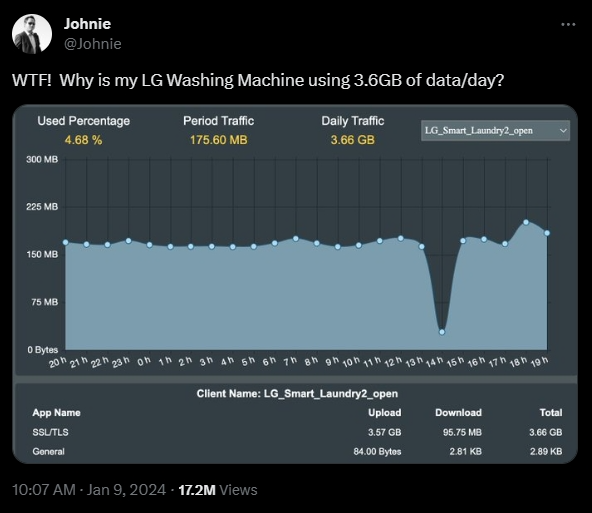Click the 225 MB axis label

point(42,207)
